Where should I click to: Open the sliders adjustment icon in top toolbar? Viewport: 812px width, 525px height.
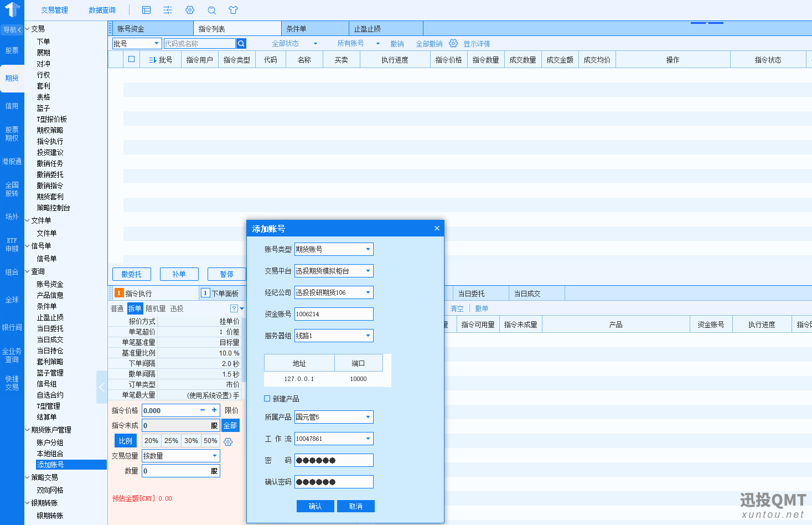pos(168,10)
